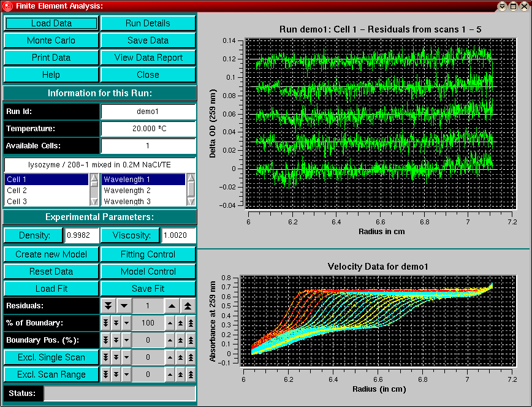
Task: Click the Density value input field
Action: [82, 236]
